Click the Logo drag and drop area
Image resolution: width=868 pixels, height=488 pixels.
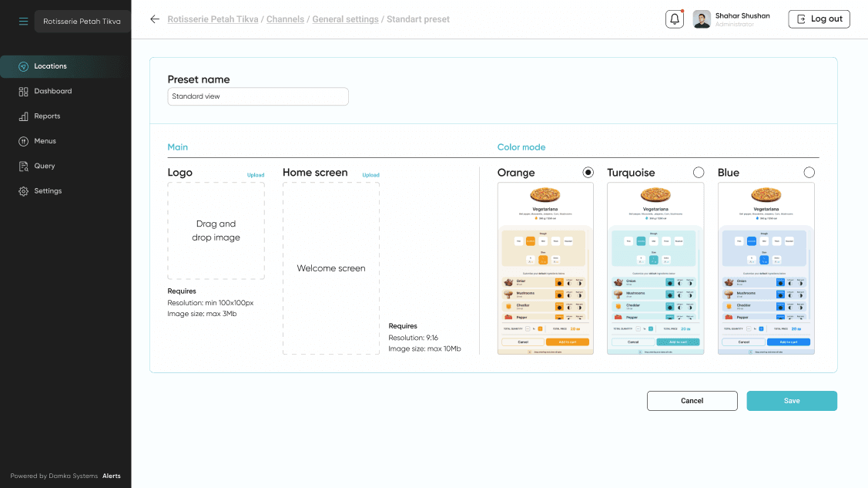216,231
